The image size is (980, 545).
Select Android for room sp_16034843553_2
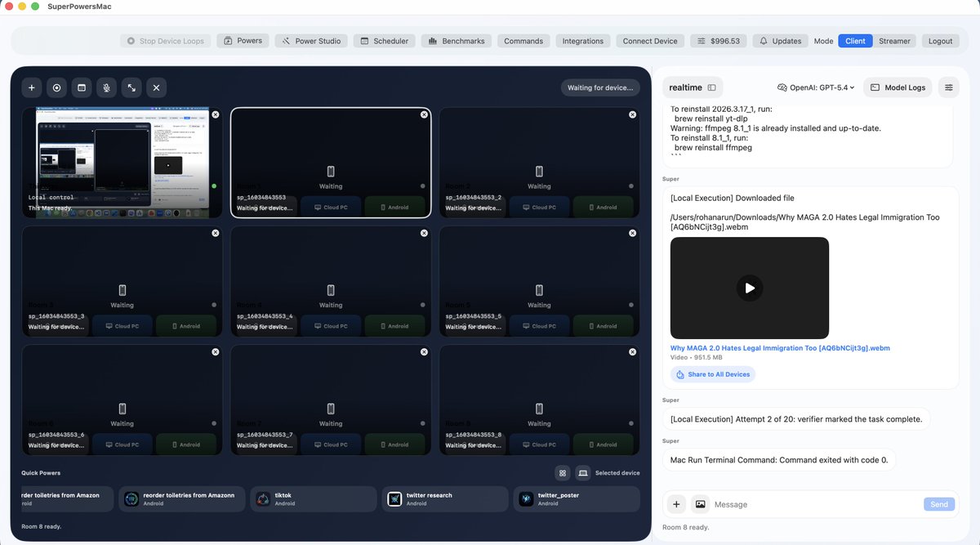(x=604, y=208)
